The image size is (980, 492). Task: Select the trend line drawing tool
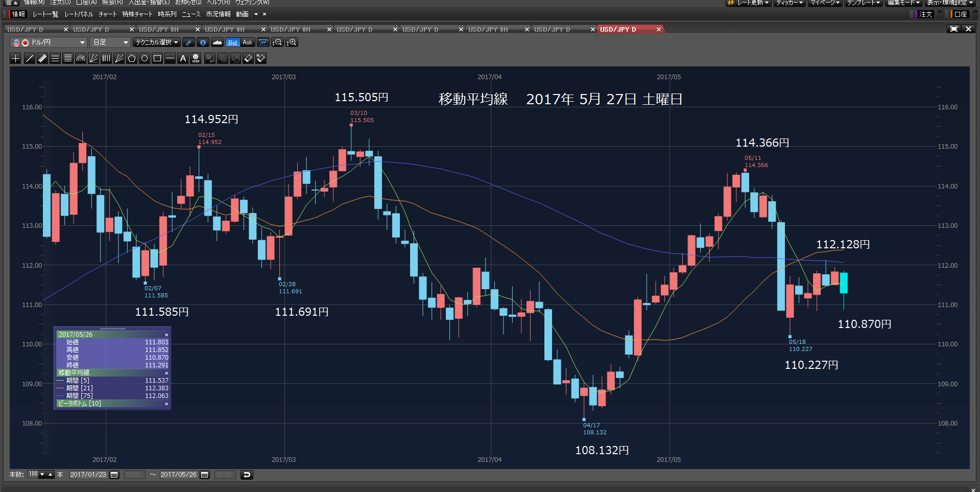(30, 58)
